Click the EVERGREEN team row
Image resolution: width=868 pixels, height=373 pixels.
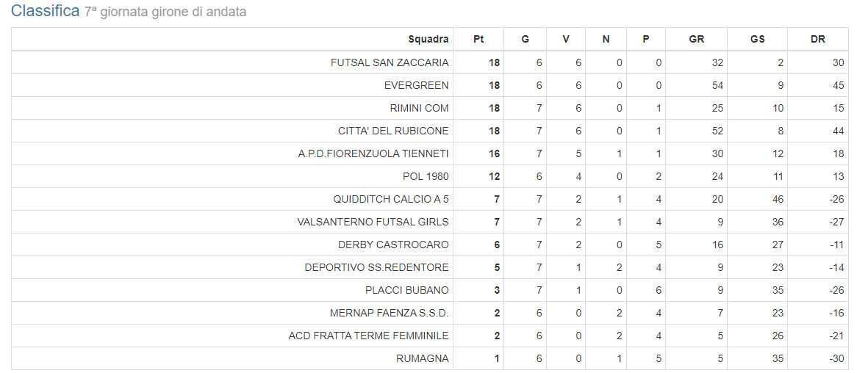[x=429, y=85]
